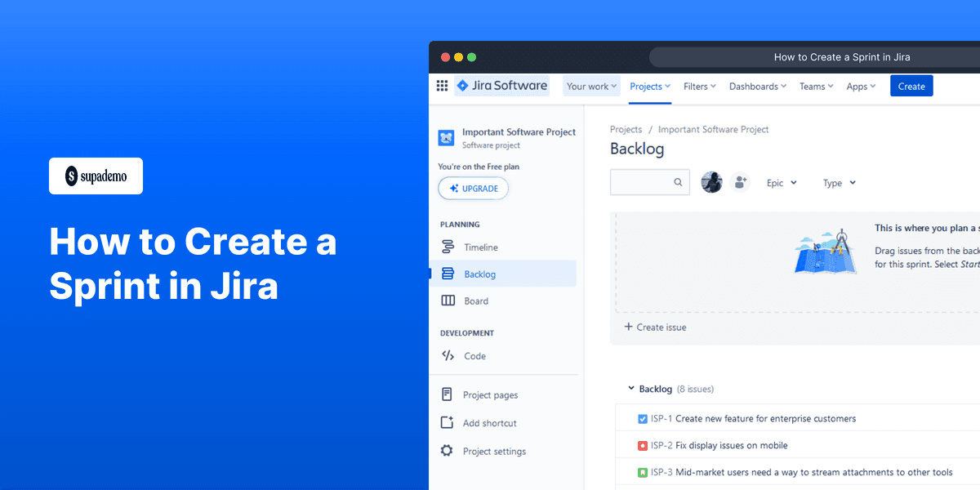Open the Projects menu in the top bar
Image resolution: width=980 pixels, height=490 pixels.
click(x=649, y=86)
